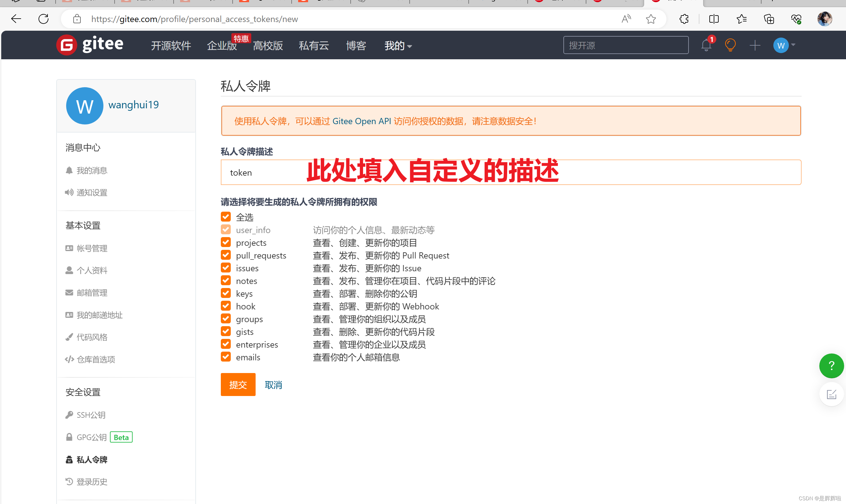This screenshot has width=846, height=504.
Task: Expand the 我的 dropdown menu
Action: [x=398, y=46]
